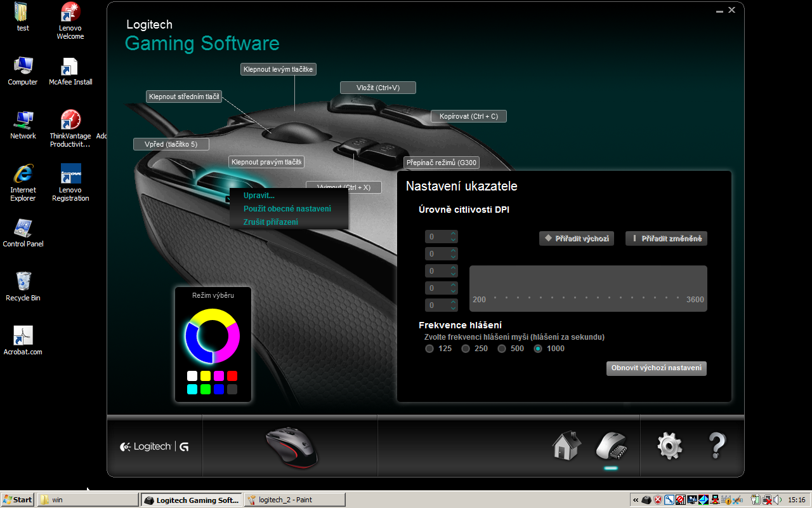Open the volume speaker tray icon

[x=777, y=500]
